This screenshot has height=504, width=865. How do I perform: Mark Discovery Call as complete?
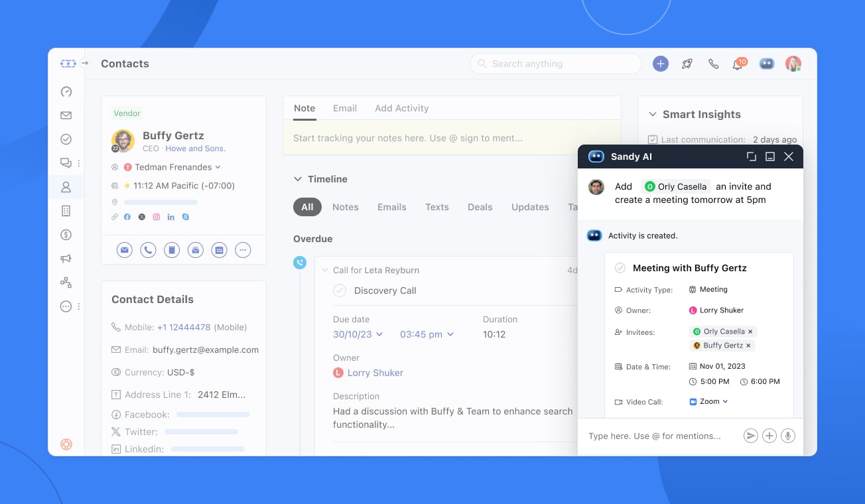[340, 290]
